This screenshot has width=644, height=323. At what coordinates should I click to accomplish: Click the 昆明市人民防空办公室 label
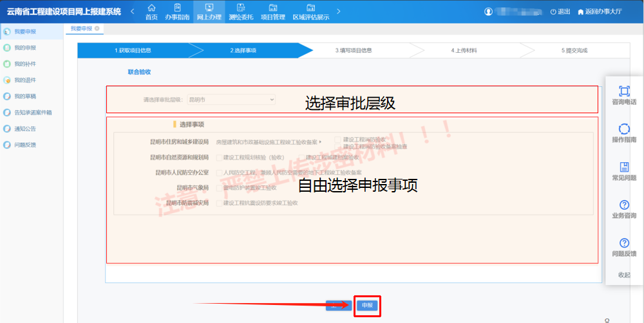click(182, 173)
